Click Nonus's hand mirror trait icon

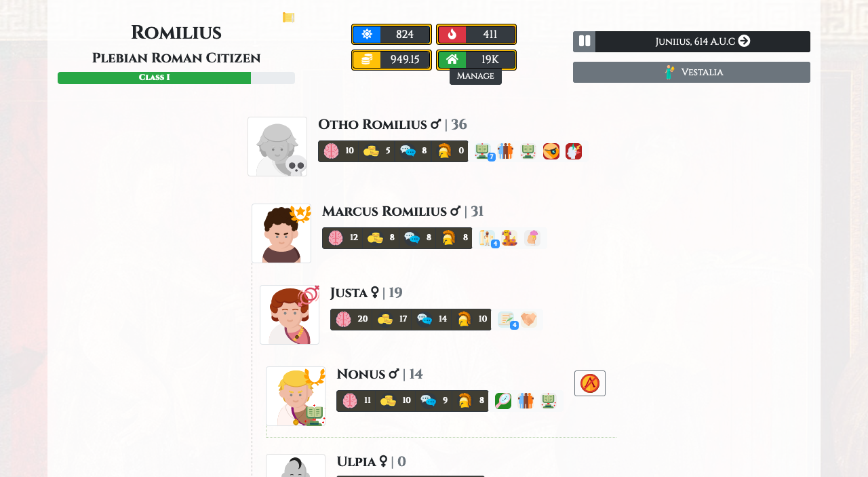pos(503,401)
